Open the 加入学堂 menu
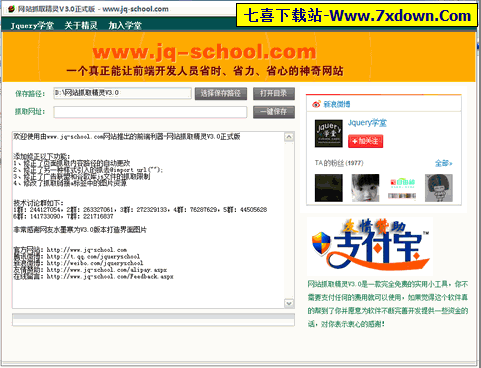Viewport: 481px width, 368px height. [x=125, y=26]
